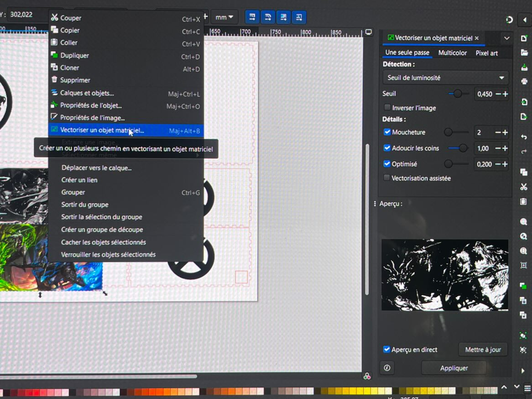This screenshot has height=399, width=532.
Task: Create a new document from the command bar
Action: click(524, 38)
